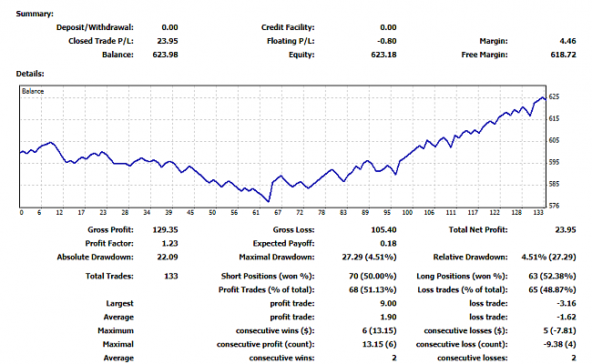Click the consecutive profit value 13.15 (6)
The width and height of the screenshot is (592, 364).
click(380, 344)
